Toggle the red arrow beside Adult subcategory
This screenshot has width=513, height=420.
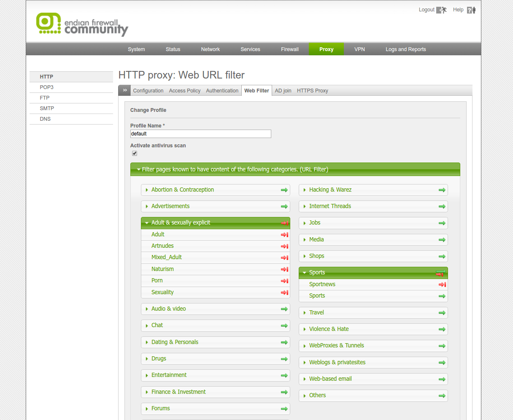click(285, 235)
